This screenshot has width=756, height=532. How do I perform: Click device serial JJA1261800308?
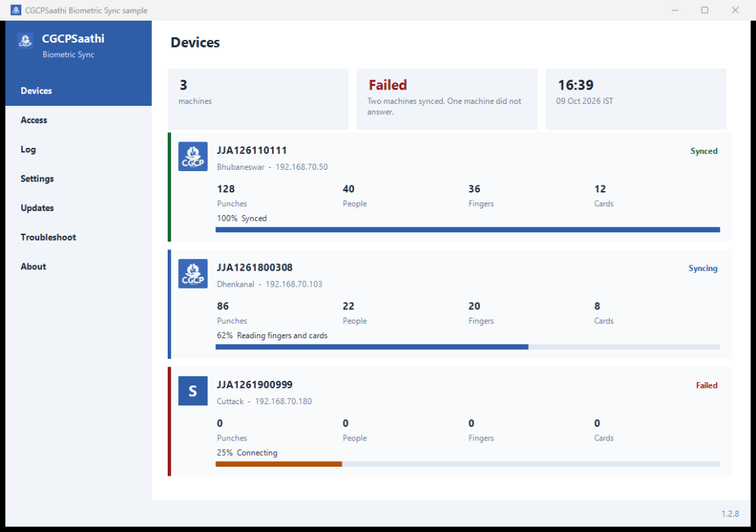pyautogui.click(x=254, y=267)
